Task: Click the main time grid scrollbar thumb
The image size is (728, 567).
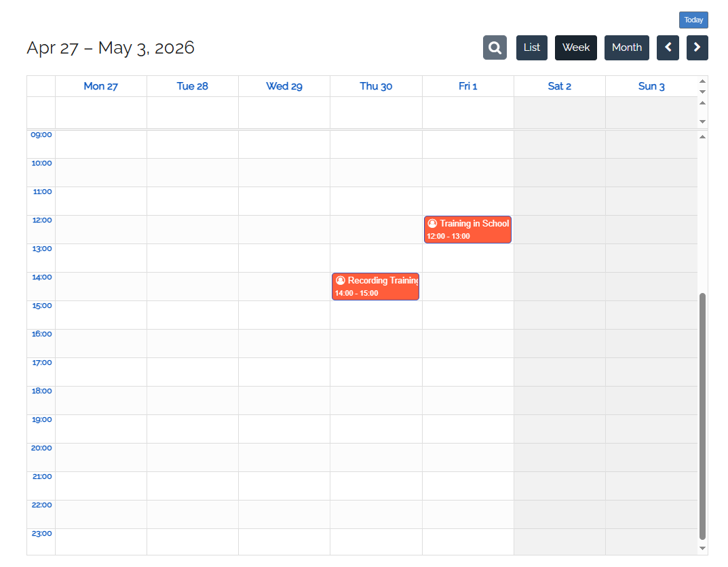Action: 702,415
